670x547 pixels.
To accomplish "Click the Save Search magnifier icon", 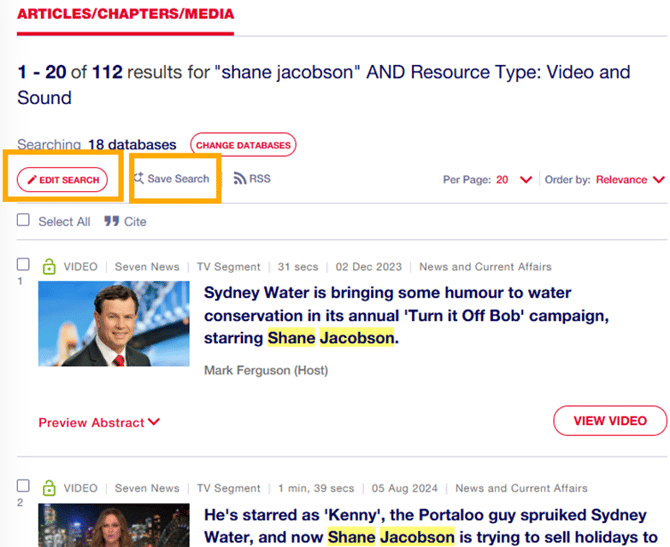I will coord(138,179).
